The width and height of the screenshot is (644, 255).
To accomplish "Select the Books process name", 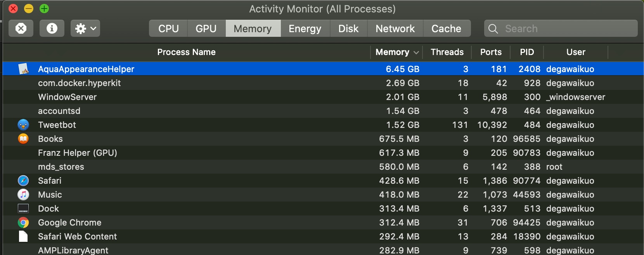I will [50, 139].
